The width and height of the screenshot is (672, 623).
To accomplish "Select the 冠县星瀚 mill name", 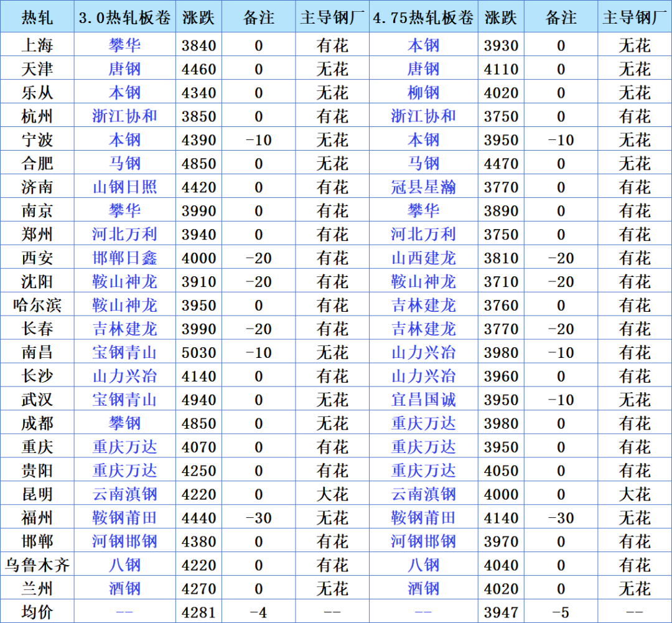I will 424,187.
